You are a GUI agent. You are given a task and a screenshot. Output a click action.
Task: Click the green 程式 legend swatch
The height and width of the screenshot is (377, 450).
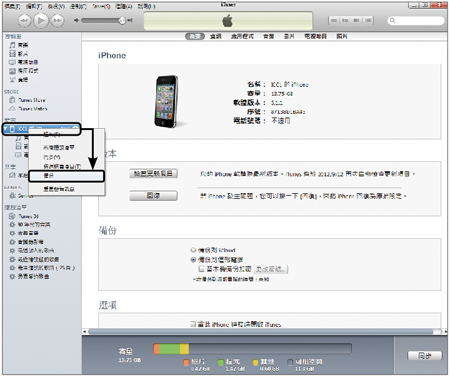point(221,362)
